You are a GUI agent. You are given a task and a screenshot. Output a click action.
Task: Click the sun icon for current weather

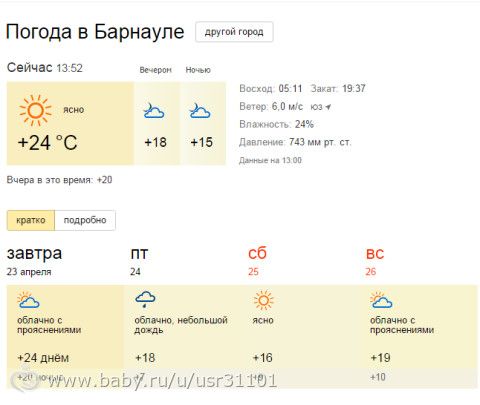35,110
